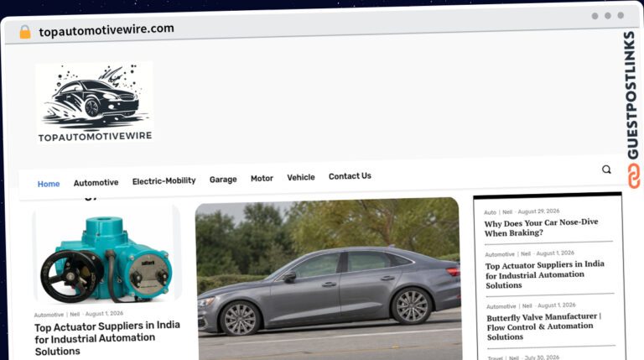The image size is (644, 360).
Task: Open the Garage section
Action: coord(223,180)
